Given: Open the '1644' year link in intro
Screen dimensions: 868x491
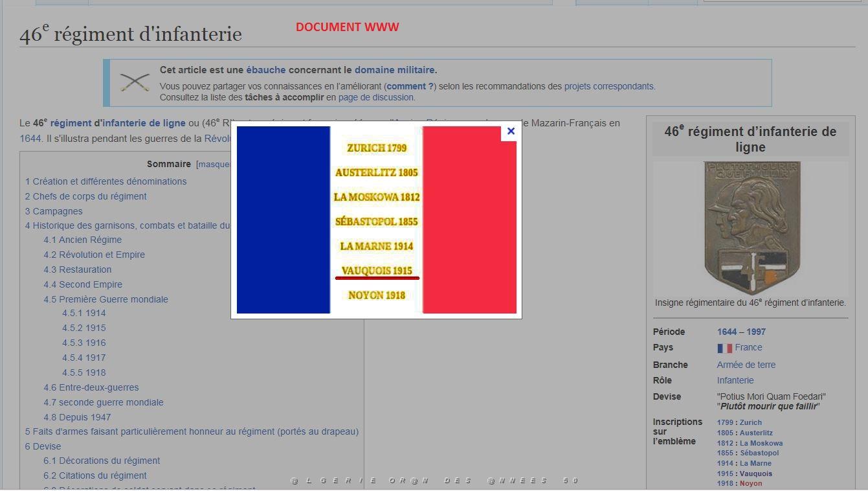Looking at the screenshot, I should coord(30,139).
